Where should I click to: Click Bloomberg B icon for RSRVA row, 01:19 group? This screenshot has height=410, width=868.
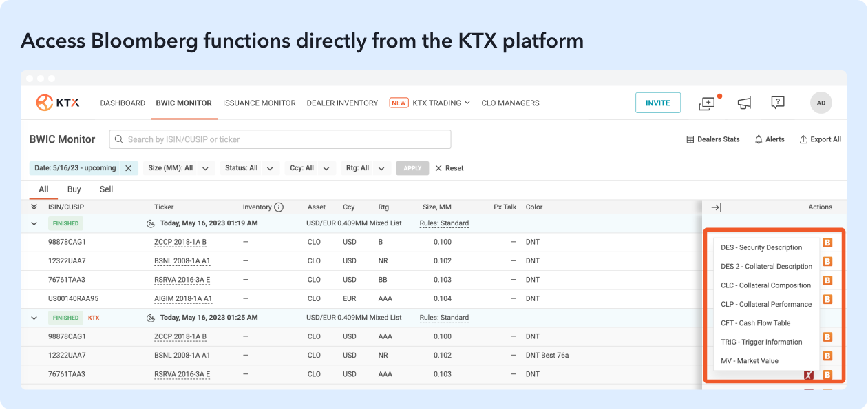828,280
